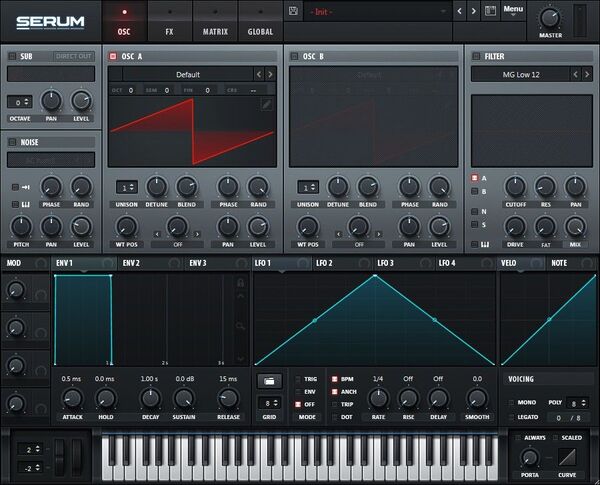Click the LFO GRID value stepper
The height and width of the screenshot is (485, 600).
(x=270, y=403)
